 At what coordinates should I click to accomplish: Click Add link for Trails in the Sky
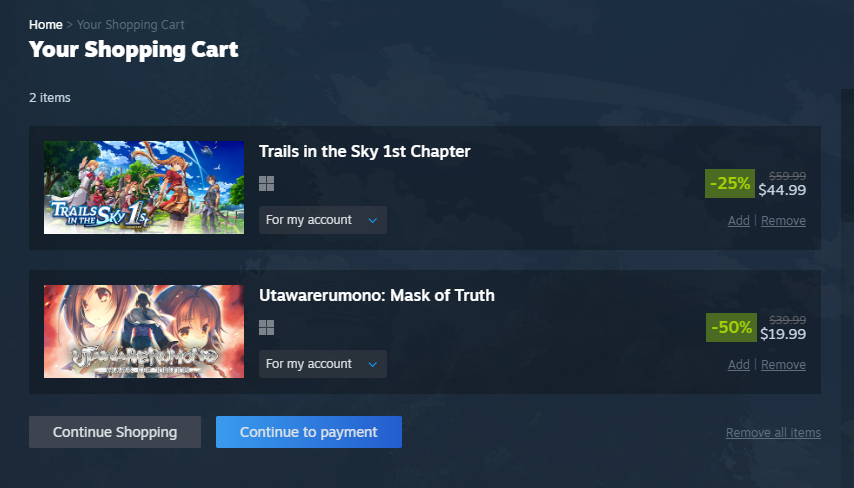point(739,221)
